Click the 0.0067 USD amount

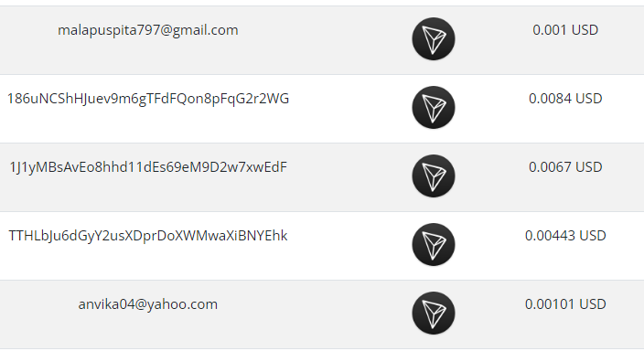pyautogui.click(x=565, y=167)
